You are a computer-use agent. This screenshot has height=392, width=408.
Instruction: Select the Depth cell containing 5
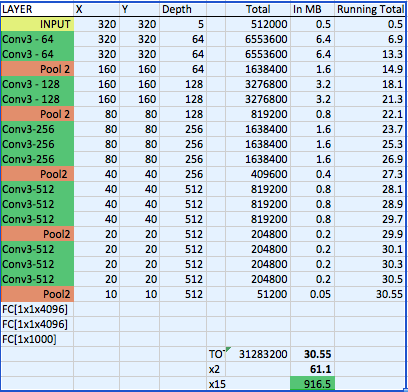pyautogui.click(x=183, y=24)
